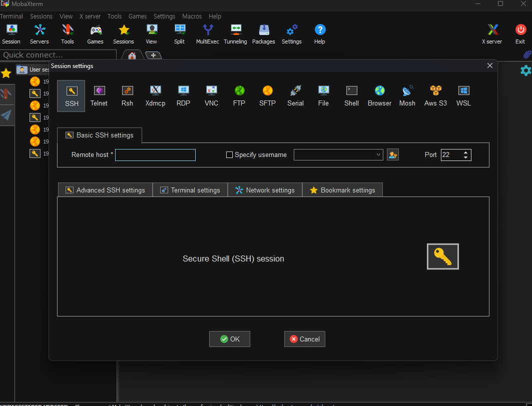
Task: Click the teal gear icon at right
Action: click(525, 70)
